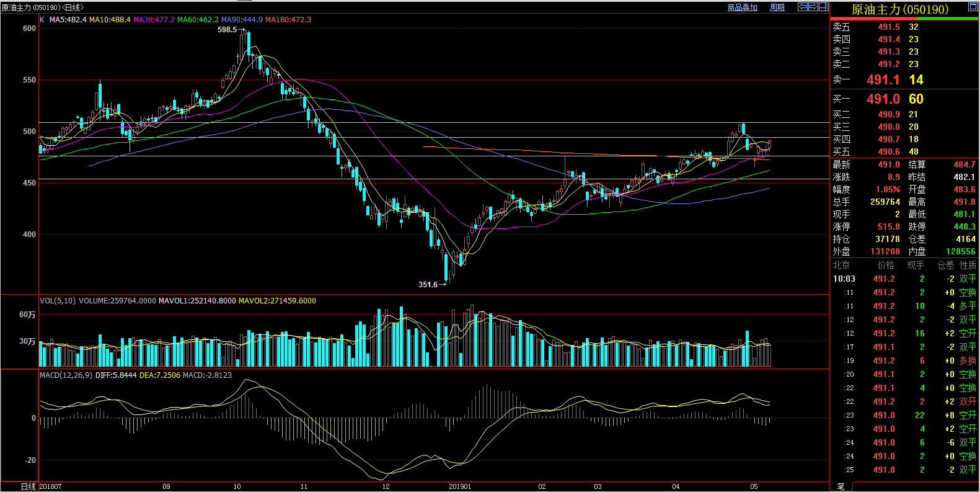Click the 内盘 value 128556

961,251
